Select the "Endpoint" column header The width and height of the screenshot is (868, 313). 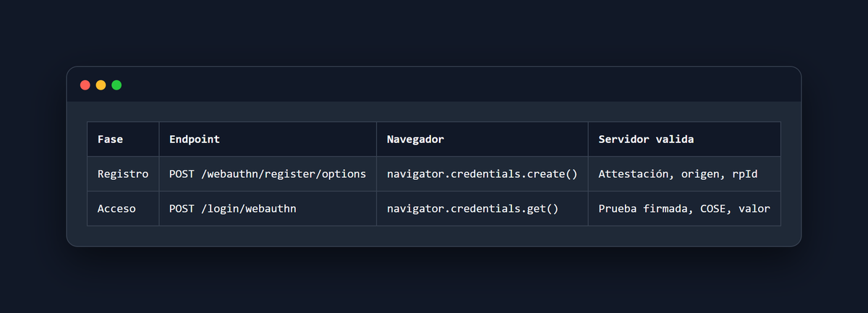(268, 140)
